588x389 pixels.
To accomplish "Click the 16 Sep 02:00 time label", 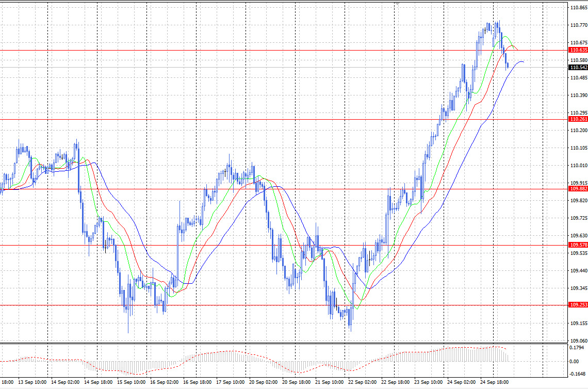I will click(x=164, y=382).
